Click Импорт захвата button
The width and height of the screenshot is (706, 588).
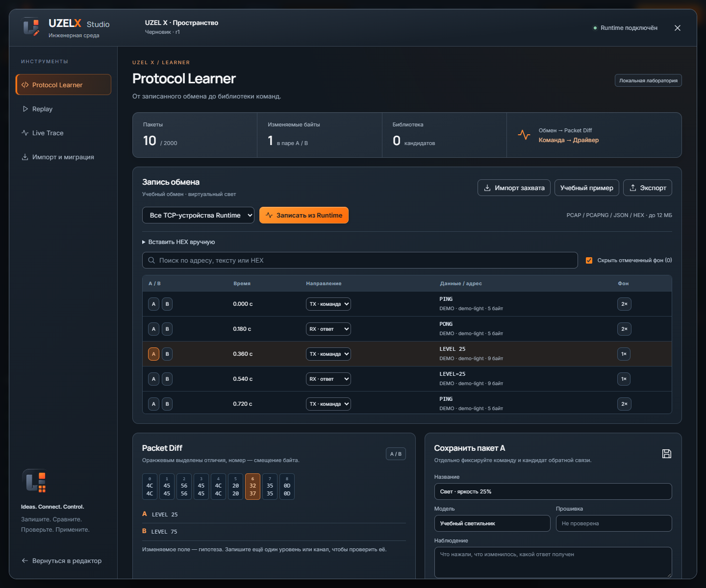pyautogui.click(x=514, y=188)
